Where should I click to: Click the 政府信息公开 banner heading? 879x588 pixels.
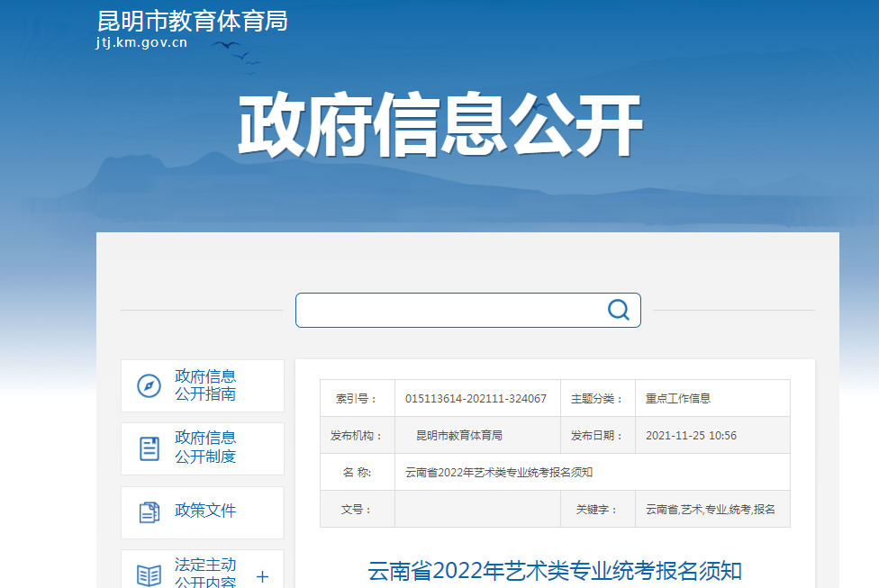pyautogui.click(x=440, y=124)
